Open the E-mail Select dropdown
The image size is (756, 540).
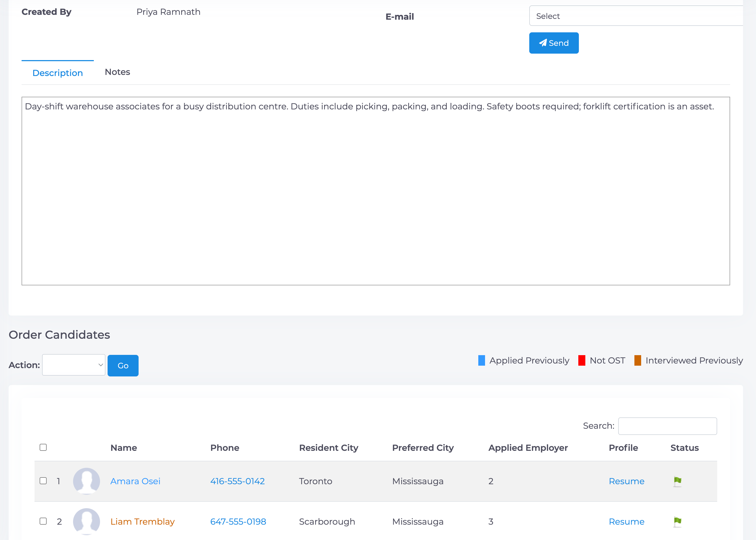coord(635,16)
